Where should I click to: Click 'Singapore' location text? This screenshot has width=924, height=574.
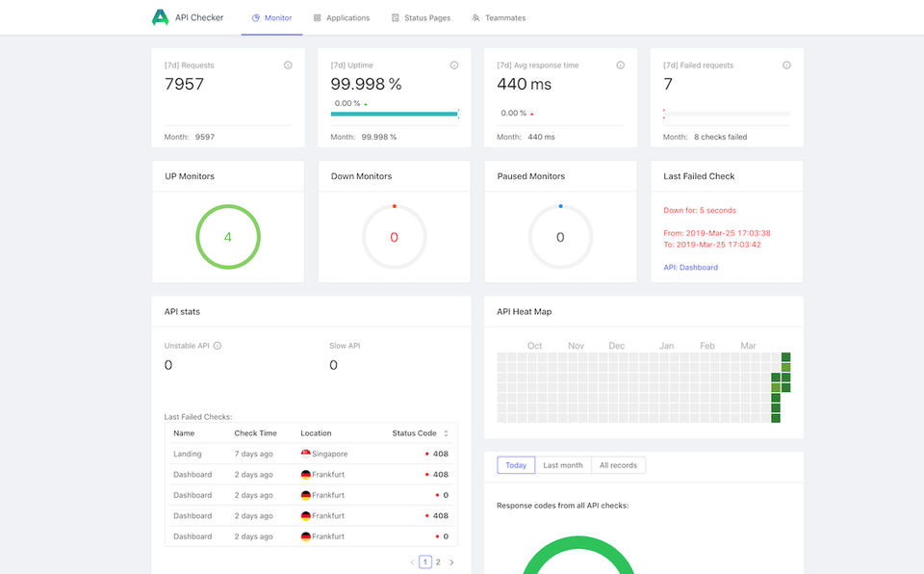[x=329, y=454]
